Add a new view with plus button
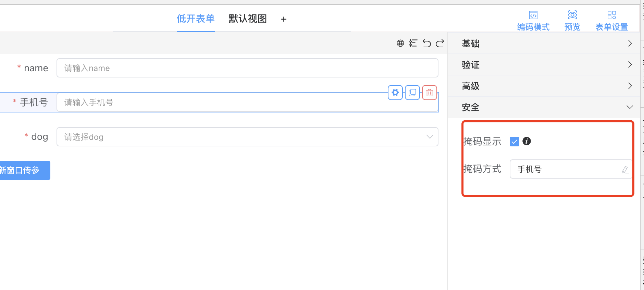This screenshot has width=644, height=290. point(284,19)
